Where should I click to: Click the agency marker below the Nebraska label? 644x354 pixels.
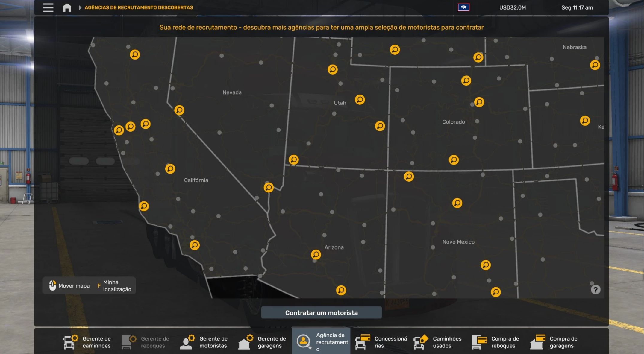[595, 65]
